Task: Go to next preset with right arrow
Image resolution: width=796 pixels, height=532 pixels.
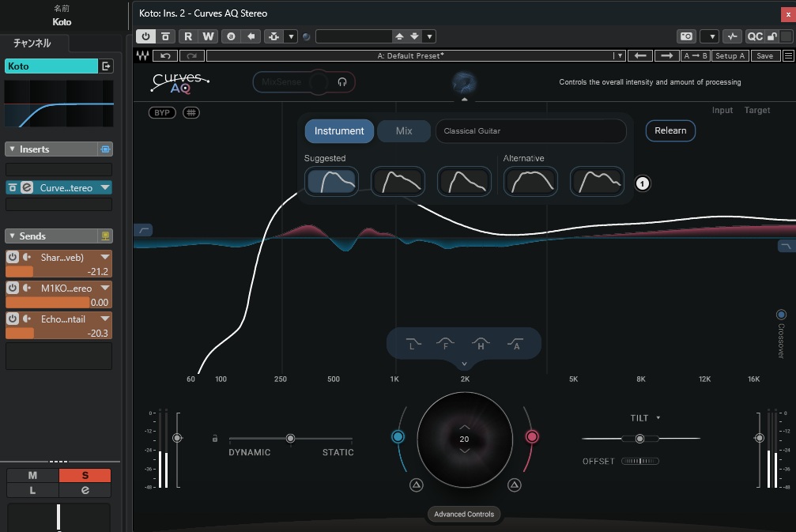Action: click(666, 56)
